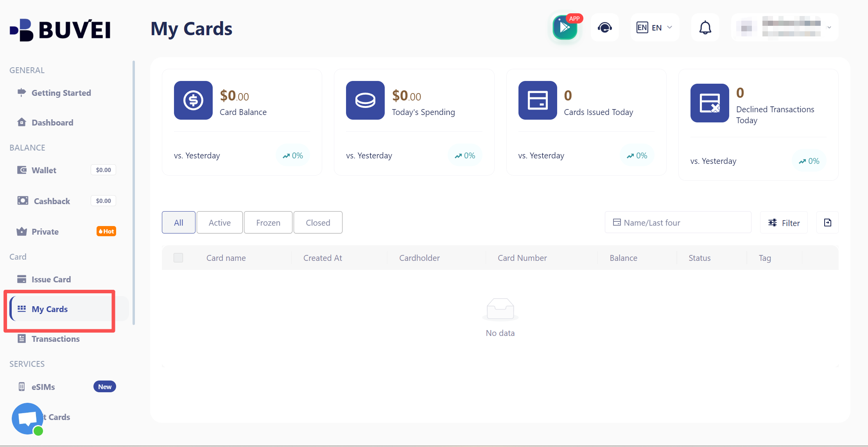Open customer support headset icon
The image size is (868, 447).
tap(605, 27)
